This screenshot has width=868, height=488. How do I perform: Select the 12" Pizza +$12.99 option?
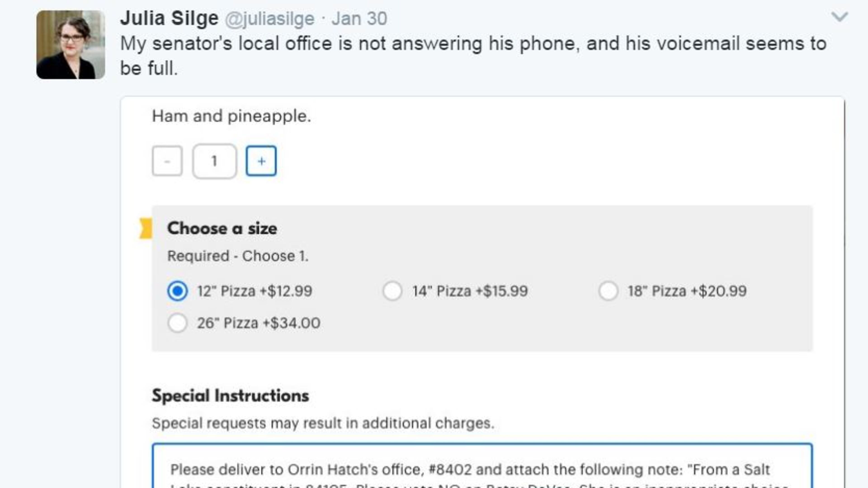click(178, 291)
